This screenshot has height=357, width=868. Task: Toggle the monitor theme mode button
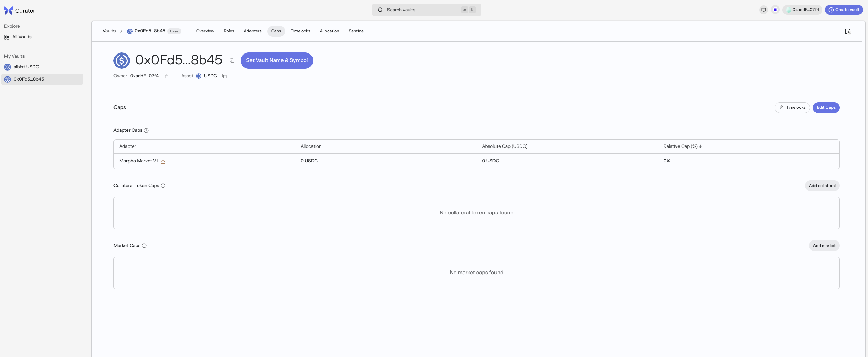764,10
